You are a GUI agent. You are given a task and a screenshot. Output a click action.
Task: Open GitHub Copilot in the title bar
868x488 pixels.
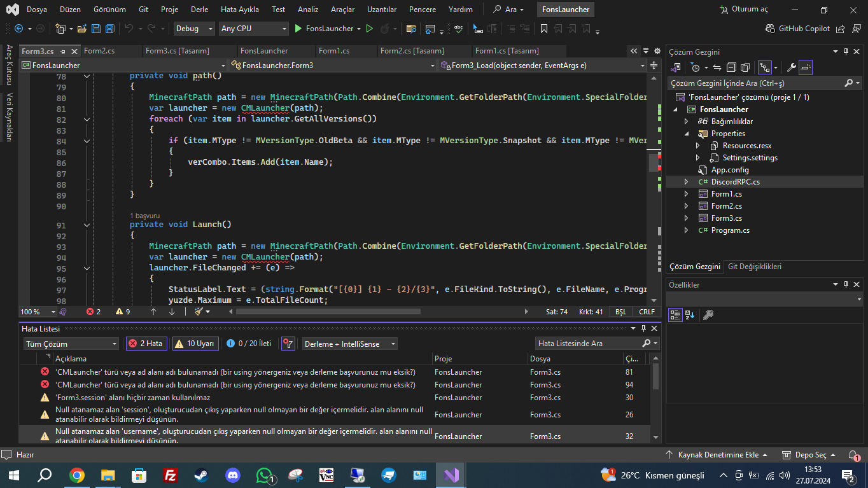[x=799, y=29]
